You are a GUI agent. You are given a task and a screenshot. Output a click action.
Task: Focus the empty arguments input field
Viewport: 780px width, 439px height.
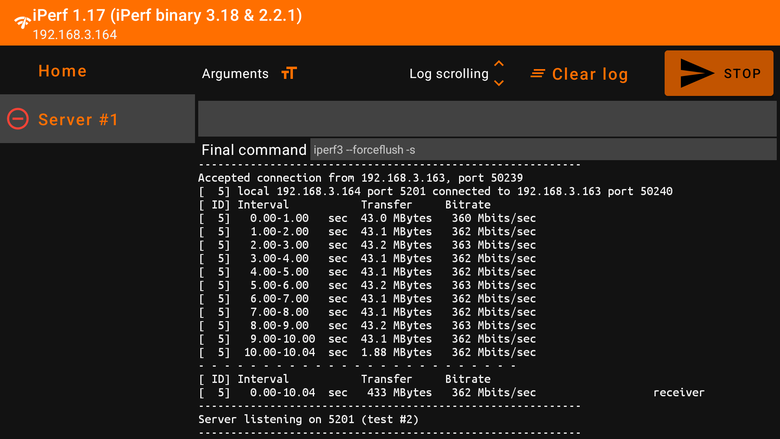[x=487, y=118]
